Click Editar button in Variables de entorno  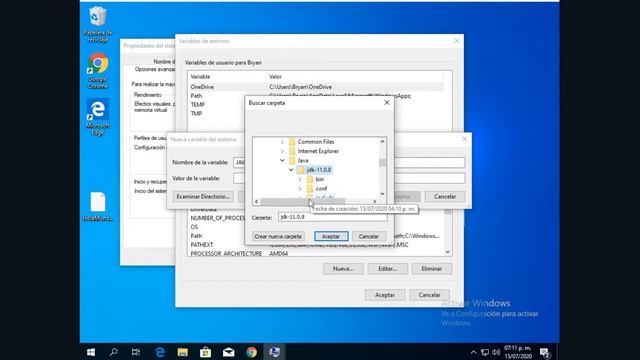[x=387, y=269]
